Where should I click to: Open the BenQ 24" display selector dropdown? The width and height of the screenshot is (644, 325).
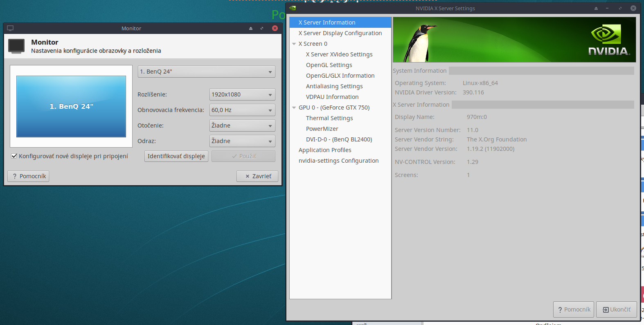tap(206, 72)
